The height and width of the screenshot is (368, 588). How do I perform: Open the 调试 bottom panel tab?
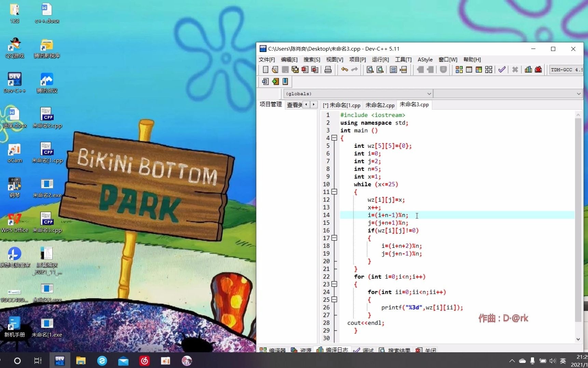pos(364,350)
